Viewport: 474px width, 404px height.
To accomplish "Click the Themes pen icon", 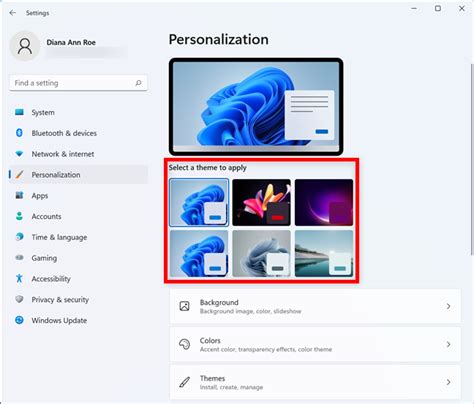I will point(184,382).
